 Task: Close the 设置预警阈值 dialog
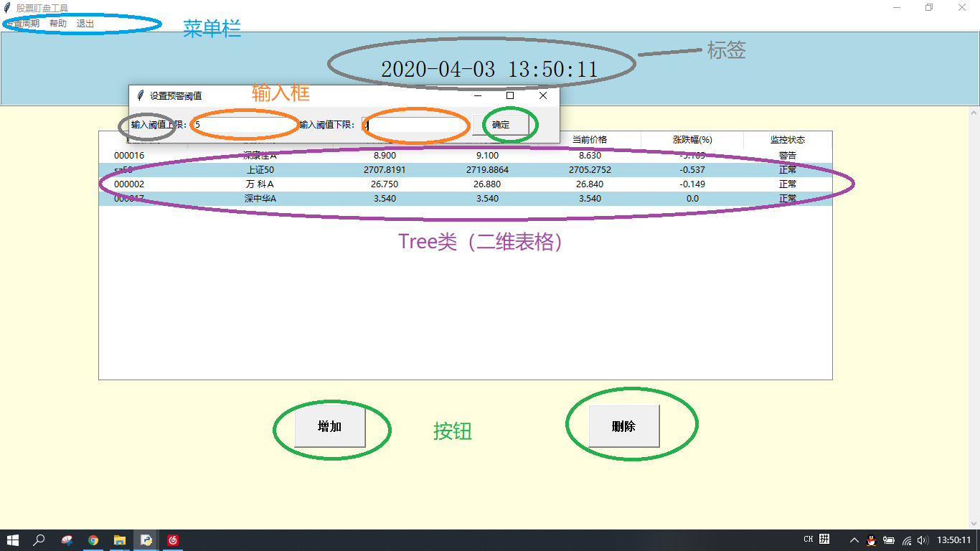pos(543,95)
